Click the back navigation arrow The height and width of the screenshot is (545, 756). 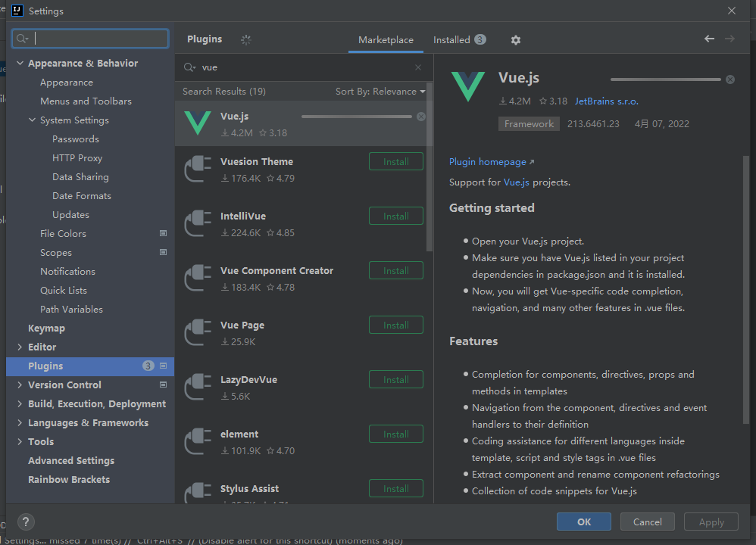click(x=709, y=39)
